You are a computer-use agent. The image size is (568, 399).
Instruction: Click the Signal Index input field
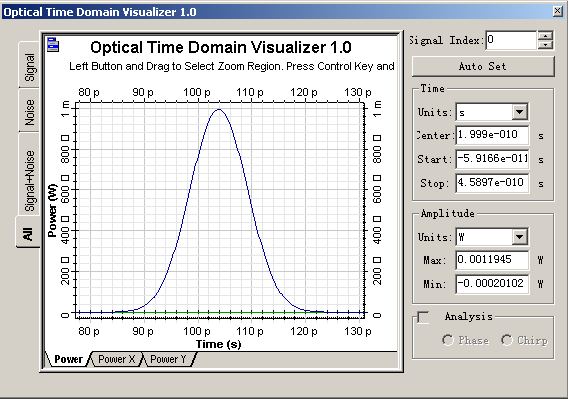point(511,40)
